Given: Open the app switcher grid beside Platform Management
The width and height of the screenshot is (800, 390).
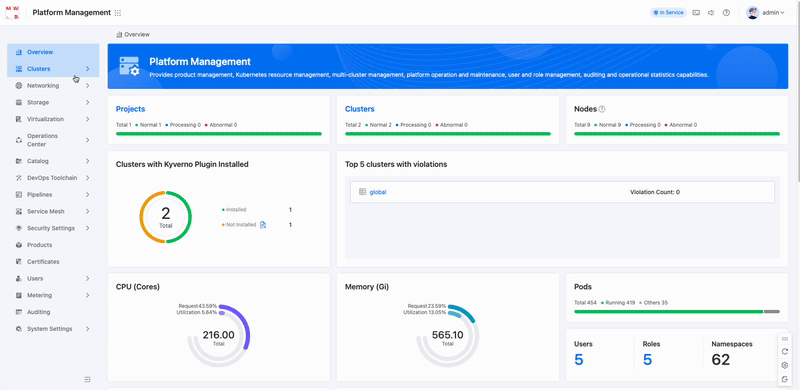Looking at the screenshot, I should (118, 13).
